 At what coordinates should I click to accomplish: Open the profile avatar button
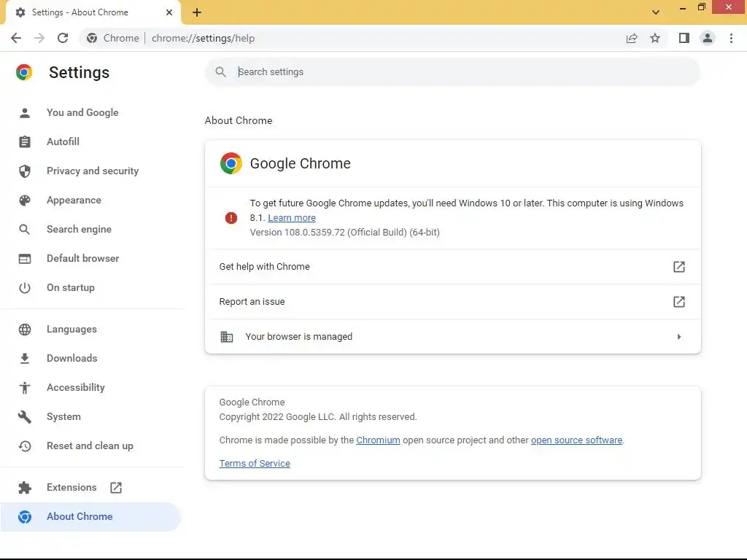[x=708, y=38]
